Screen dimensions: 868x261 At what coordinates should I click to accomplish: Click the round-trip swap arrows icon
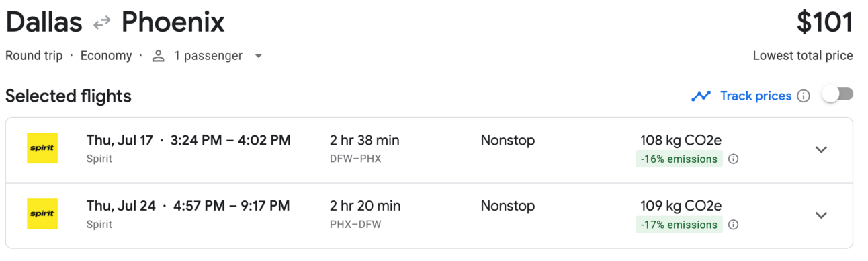pyautogui.click(x=101, y=24)
